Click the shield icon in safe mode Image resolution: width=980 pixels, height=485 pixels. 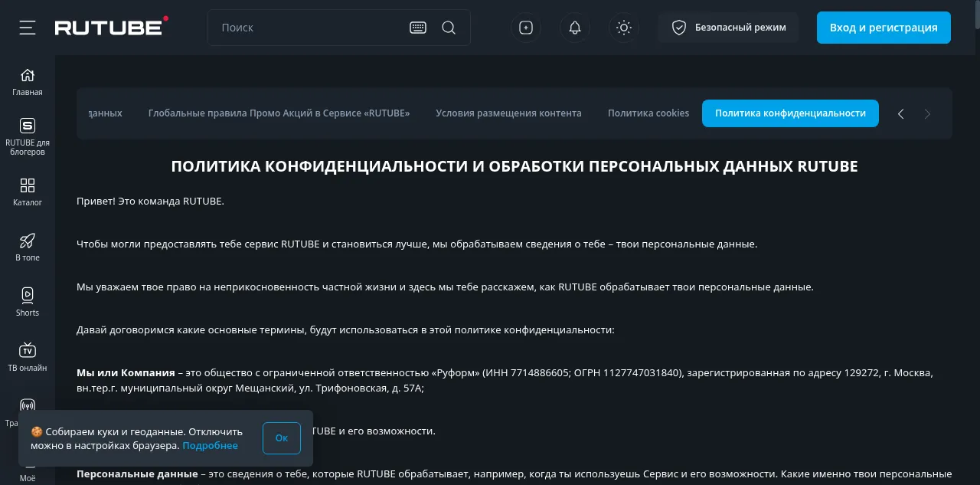pos(678,28)
